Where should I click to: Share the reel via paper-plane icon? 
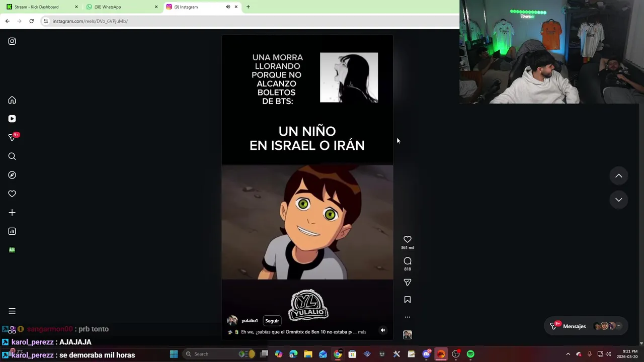tap(408, 283)
